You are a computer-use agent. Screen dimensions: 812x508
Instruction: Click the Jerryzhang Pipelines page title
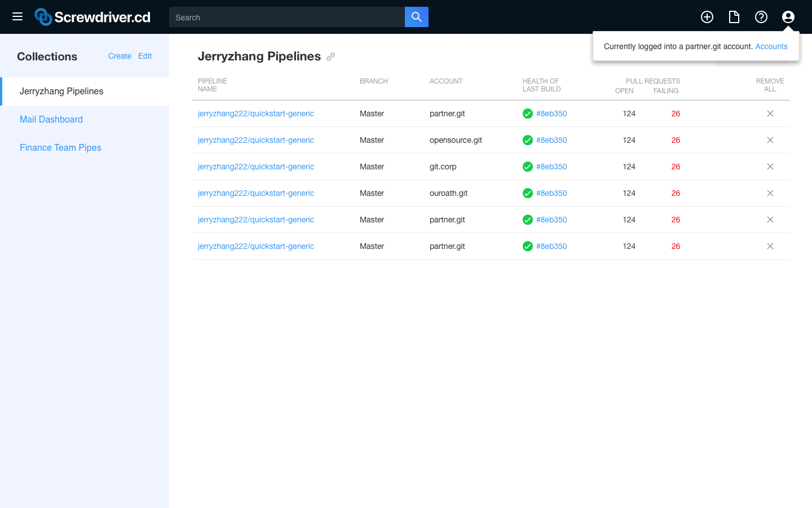click(x=259, y=56)
